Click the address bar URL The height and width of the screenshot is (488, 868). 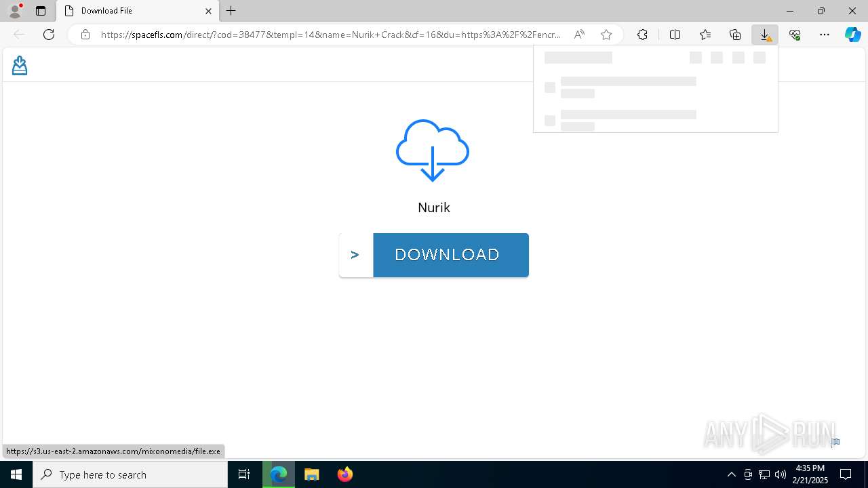(x=331, y=35)
